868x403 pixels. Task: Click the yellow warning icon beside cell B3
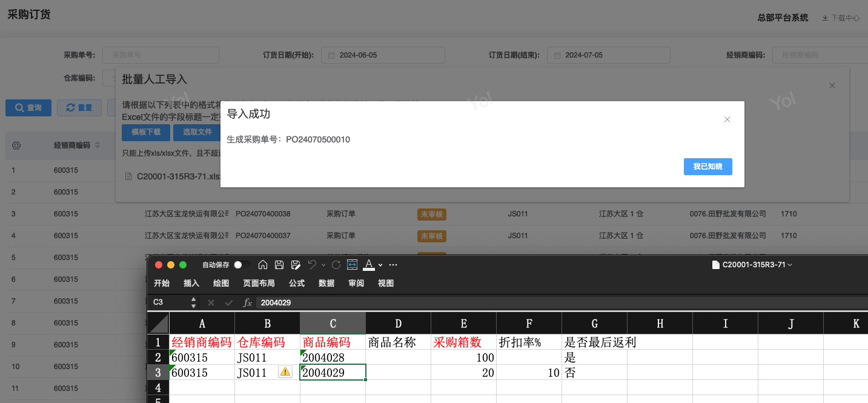click(285, 372)
